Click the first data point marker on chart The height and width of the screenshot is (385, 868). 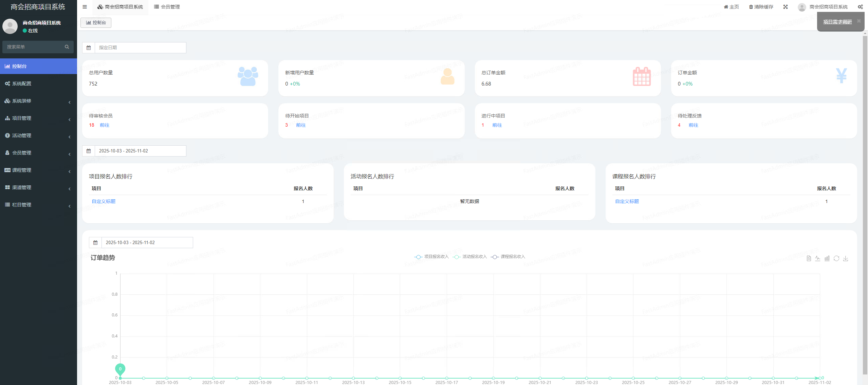click(x=120, y=378)
